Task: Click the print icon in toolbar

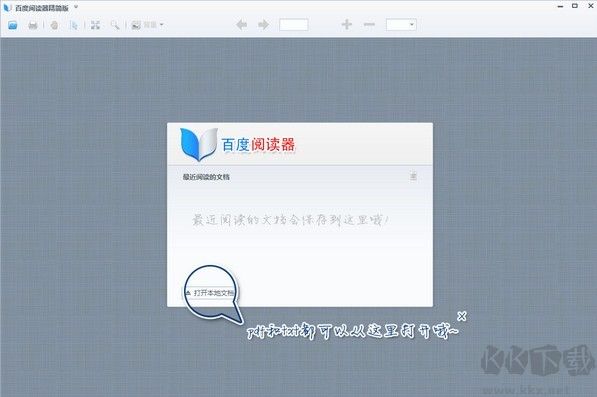Action: pyautogui.click(x=33, y=25)
